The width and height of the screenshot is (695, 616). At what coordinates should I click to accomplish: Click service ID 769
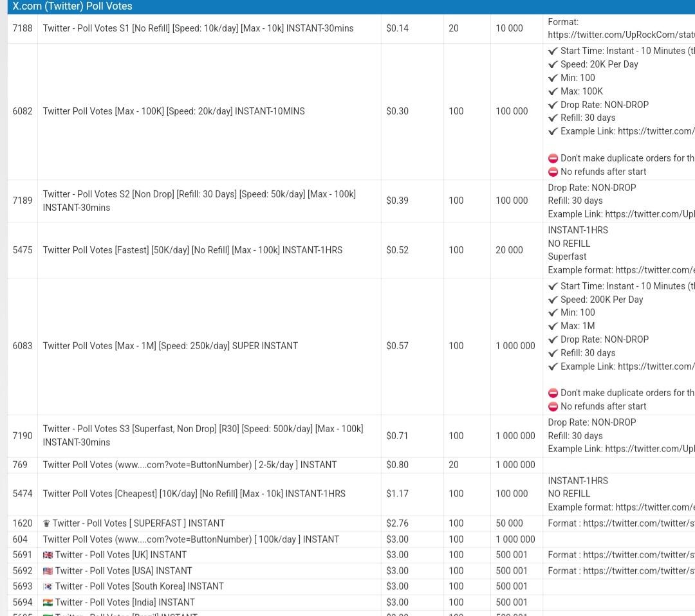(20, 465)
